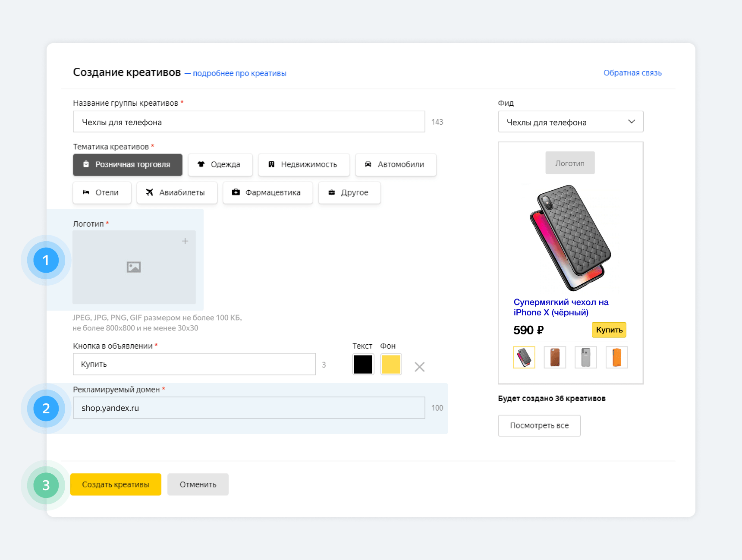
Task: Expand the Фид dropdown list
Action: (570, 122)
